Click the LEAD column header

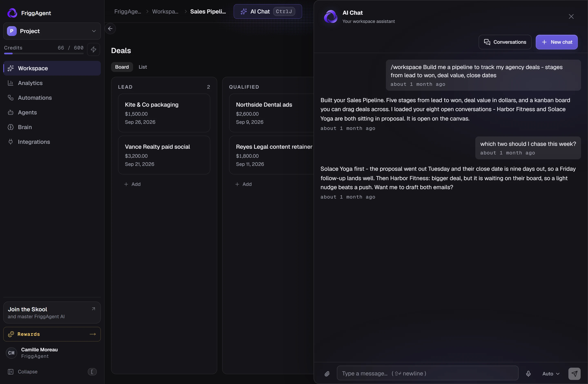click(125, 87)
